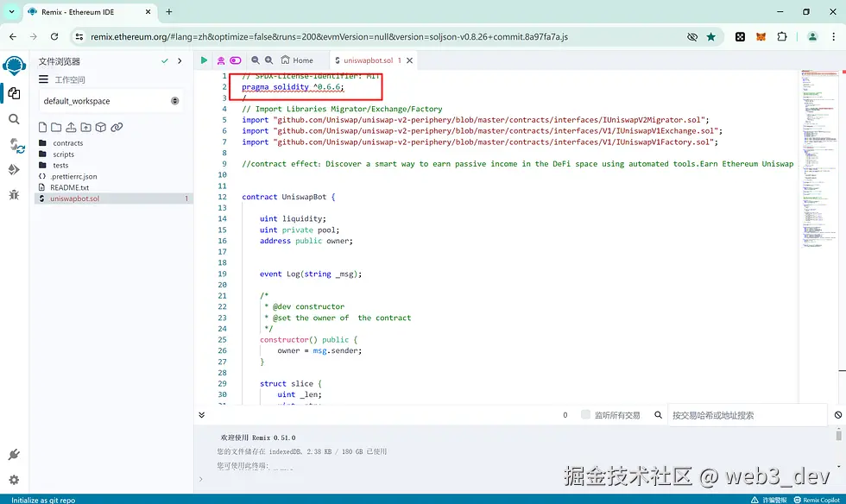The image size is (846, 504).
Task: Click upload files icon in file explorer
Action: (71, 128)
